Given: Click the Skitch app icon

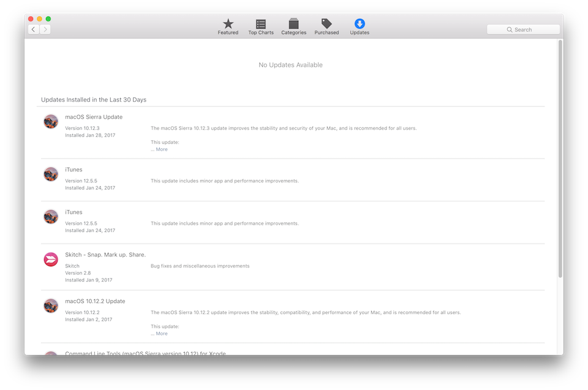Looking at the screenshot, I should [x=51, y=259].
